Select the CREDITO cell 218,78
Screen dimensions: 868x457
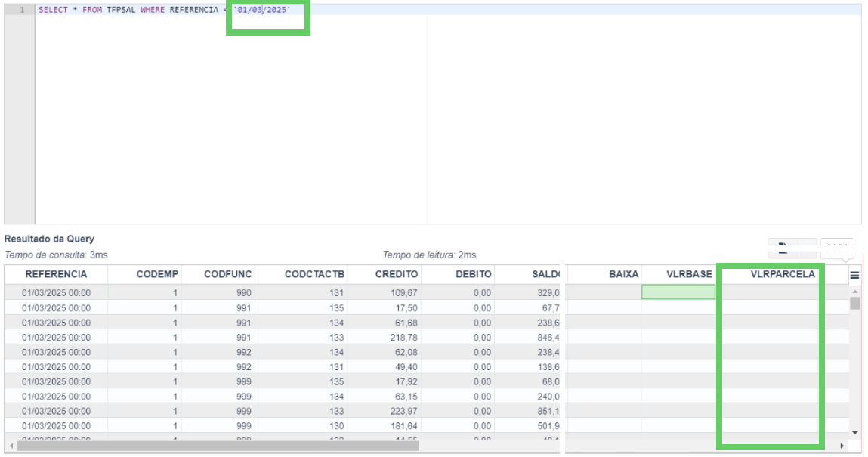(x=385, y=338)
